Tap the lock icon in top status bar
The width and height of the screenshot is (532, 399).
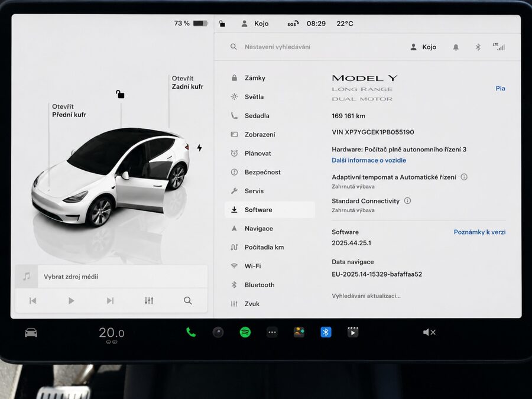222,24
